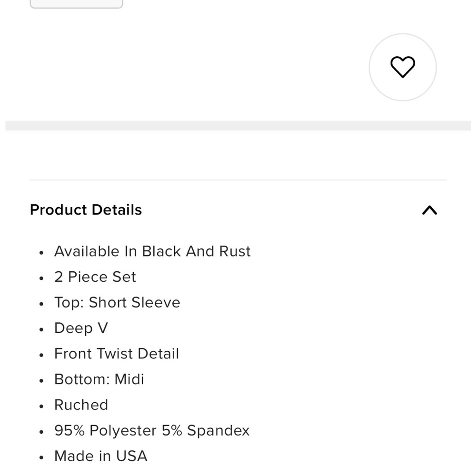Click the 'Bottom: Midi' detail
This screenshot has height=476, width=476.
[x=99, y=379]
